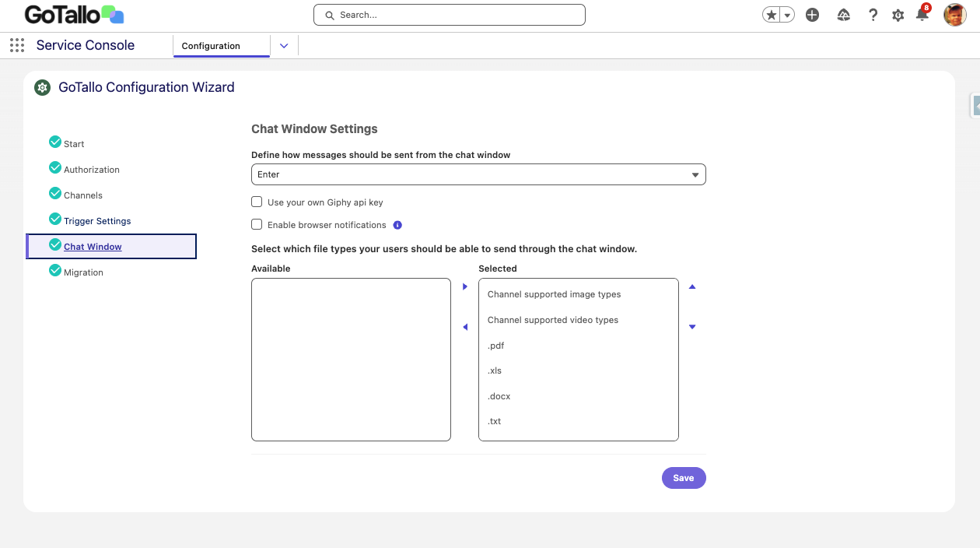Move selected item up with arrow
980x548 pixels.
click(692, 286)
